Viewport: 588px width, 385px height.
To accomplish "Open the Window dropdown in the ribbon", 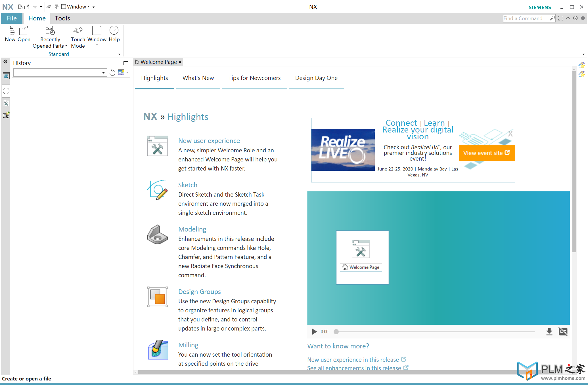I will click(97, 36).
